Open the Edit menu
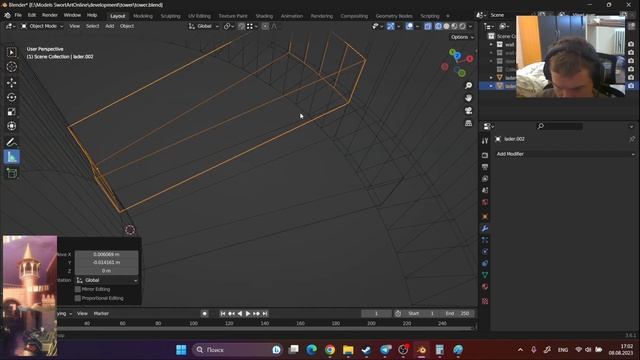The width and height of the screenshot is (640, 360). 32,15
